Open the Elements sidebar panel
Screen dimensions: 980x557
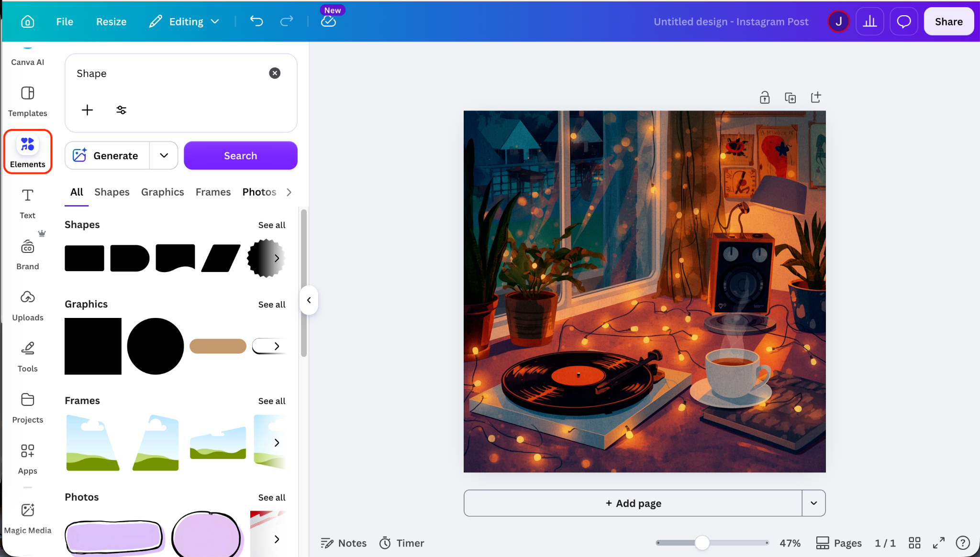coord(28,152)
